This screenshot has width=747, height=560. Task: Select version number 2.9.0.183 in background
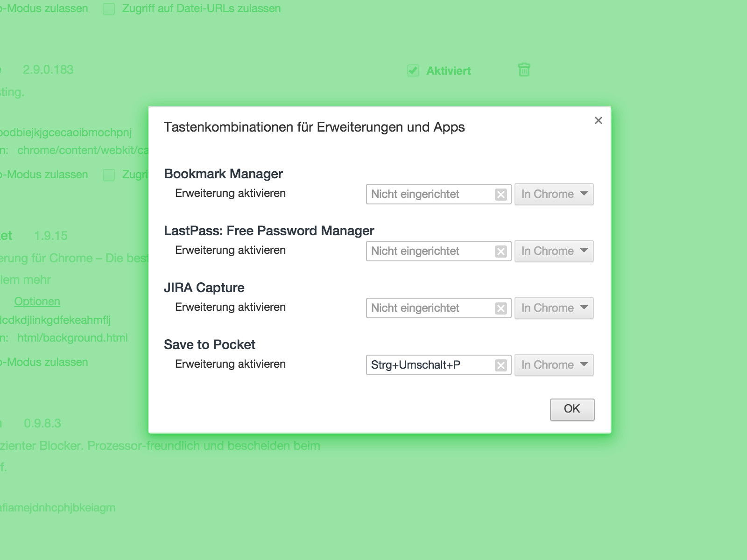click(48, 70)
